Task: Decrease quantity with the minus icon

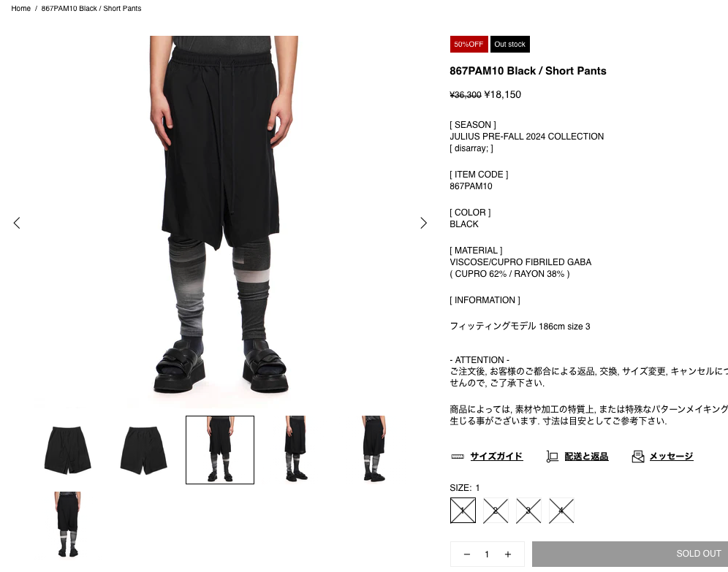Action: (x=466, y=554)
